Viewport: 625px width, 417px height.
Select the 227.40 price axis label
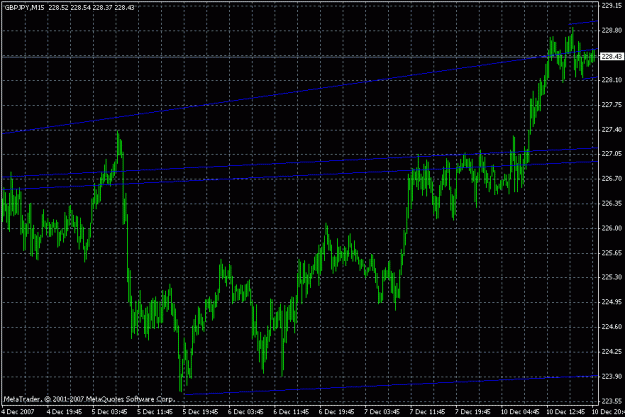click(611, 130)
